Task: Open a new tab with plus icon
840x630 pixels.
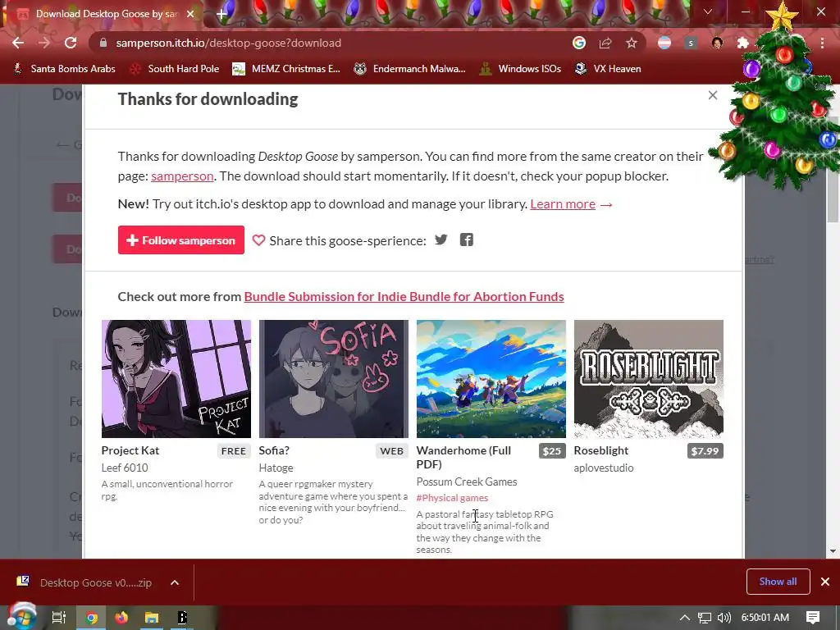Action: click(x=221, y=14)
